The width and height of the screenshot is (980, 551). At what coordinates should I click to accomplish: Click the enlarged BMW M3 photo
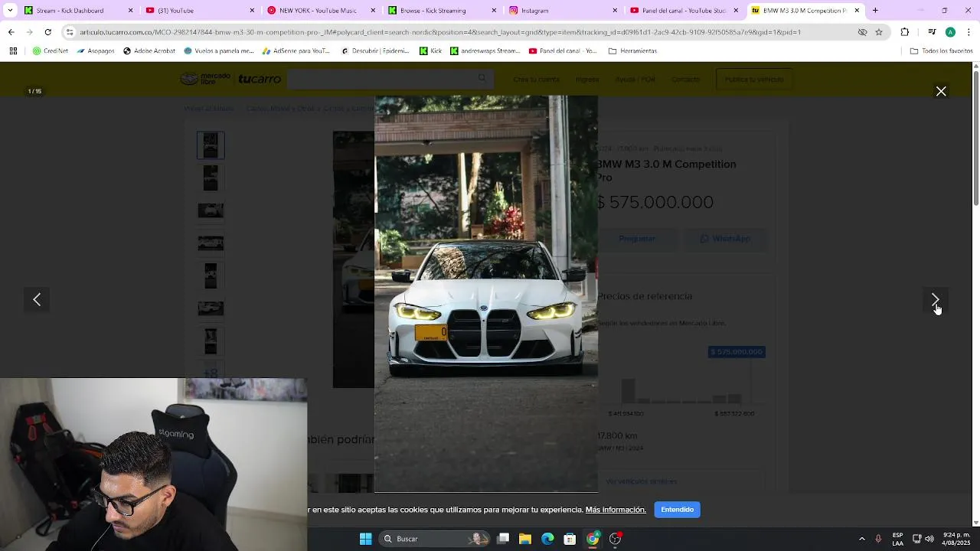pos(486,294)
